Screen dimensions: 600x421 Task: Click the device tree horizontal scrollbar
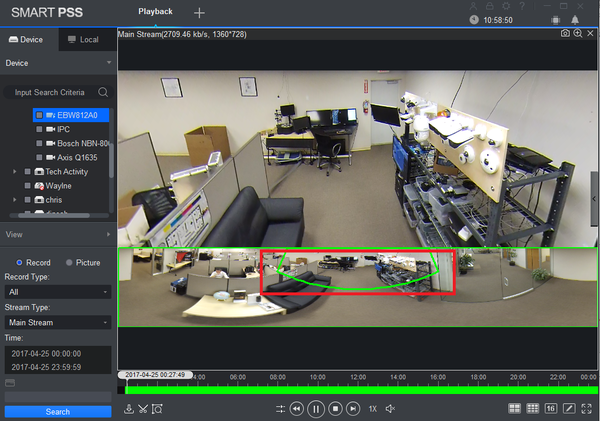tap(54, 215)
